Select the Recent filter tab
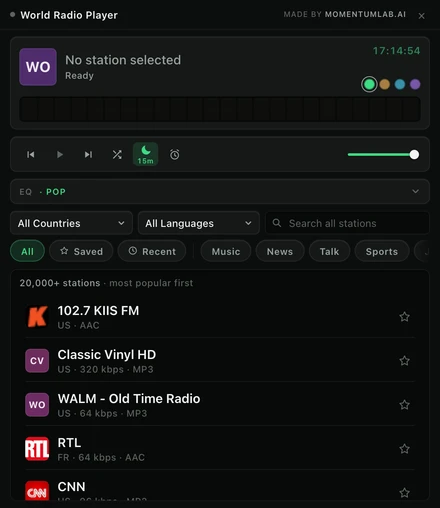The width and height of the screenshot is (440, 508). [152, 251]
